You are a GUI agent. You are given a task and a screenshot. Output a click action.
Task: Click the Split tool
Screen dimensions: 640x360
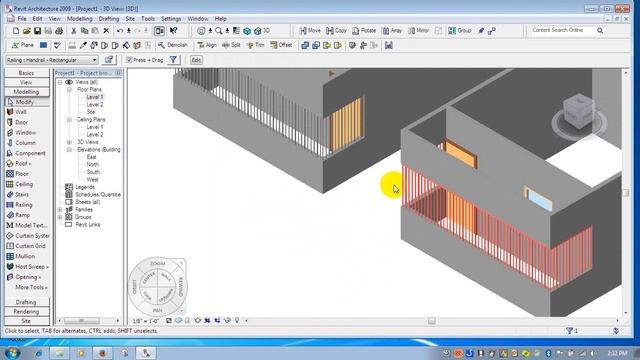pyautogui.click(x=231, y=45)
